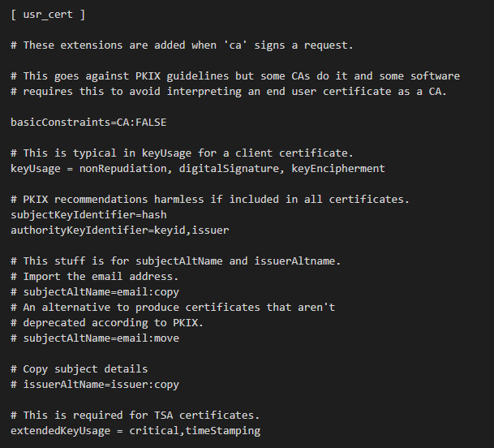Click the client certificate comment line
This screenshot has width=494, height=448.
click(182, 153)
